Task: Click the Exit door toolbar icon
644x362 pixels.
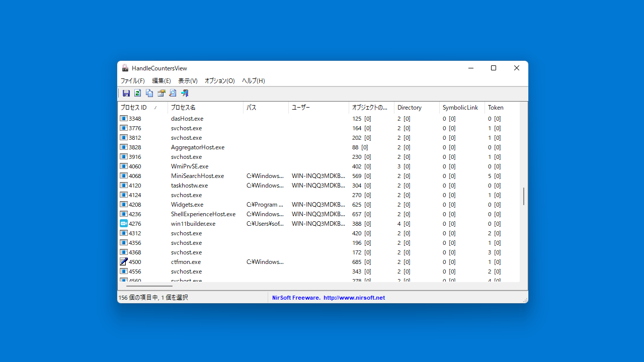Action: [x=185, y=93]
